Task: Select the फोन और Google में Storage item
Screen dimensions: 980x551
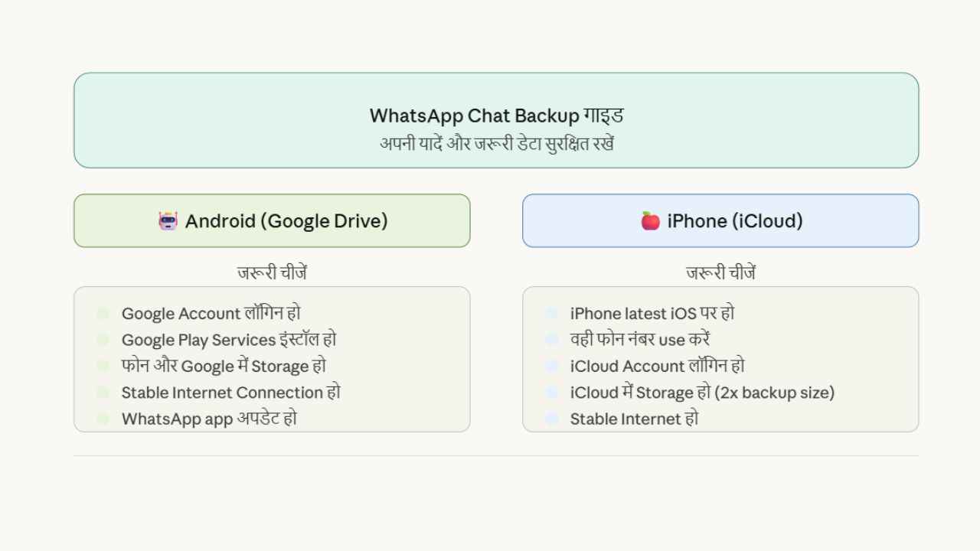Action: [x=224, y=366]
